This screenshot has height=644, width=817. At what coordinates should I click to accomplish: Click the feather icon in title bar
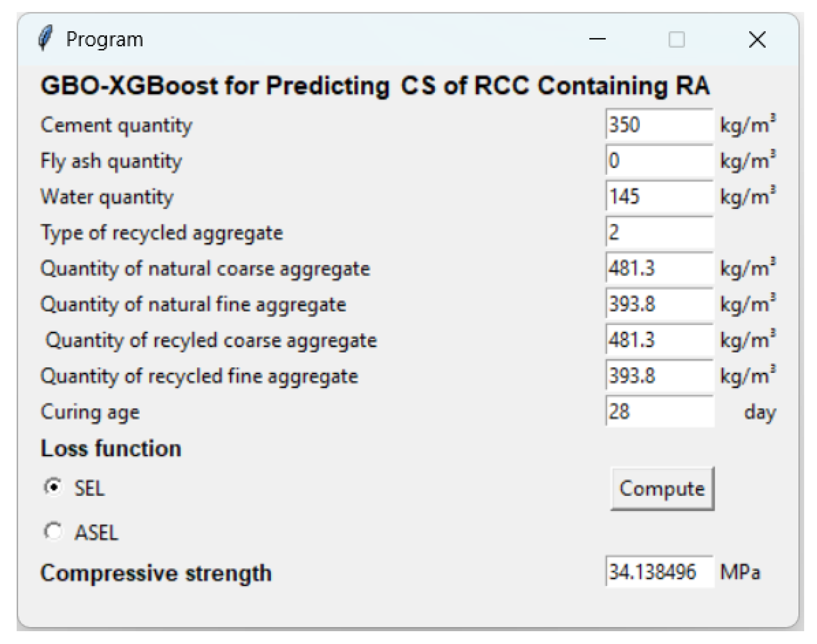pyautogui.click(x=46, y=38)
